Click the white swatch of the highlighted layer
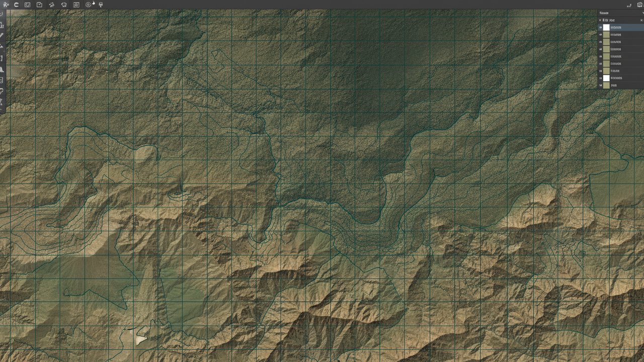This screenshot has height=362, width=644. (606, 27)
